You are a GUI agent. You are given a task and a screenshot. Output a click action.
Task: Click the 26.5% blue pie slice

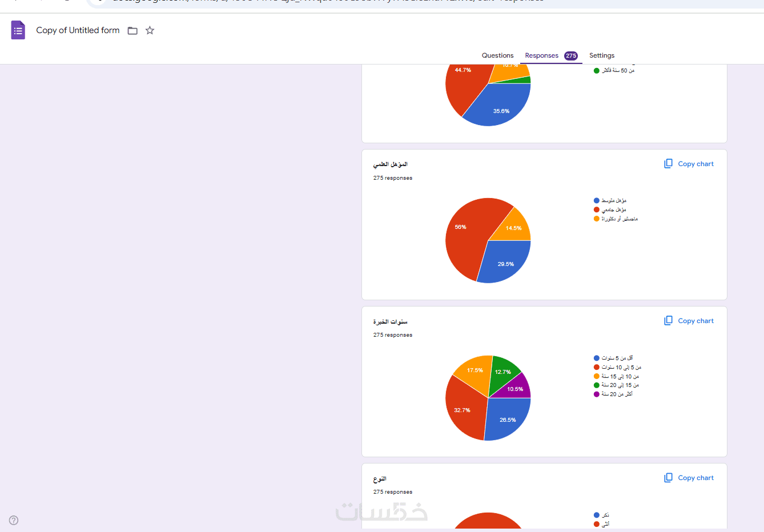point(507,418)
